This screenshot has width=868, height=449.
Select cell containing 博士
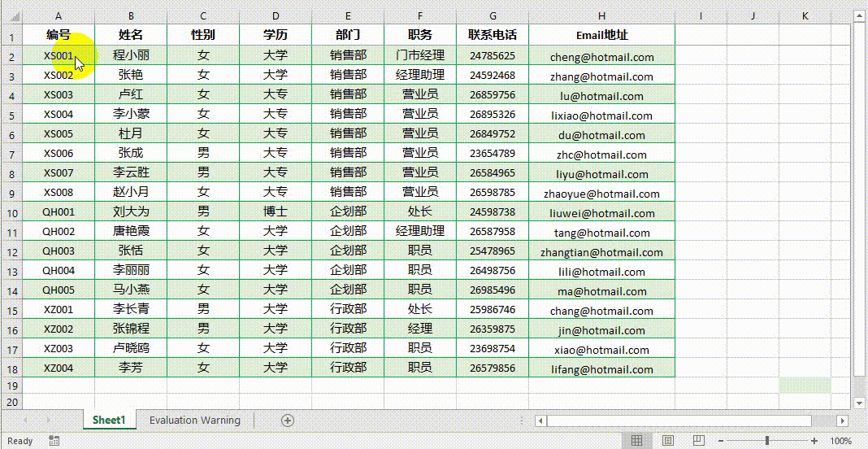tap(276, 211)
